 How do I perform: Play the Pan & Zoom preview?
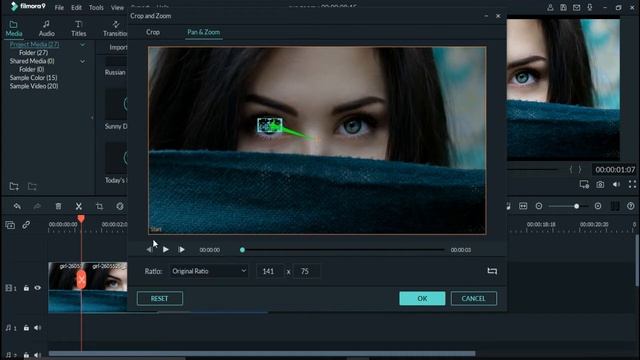165,249
